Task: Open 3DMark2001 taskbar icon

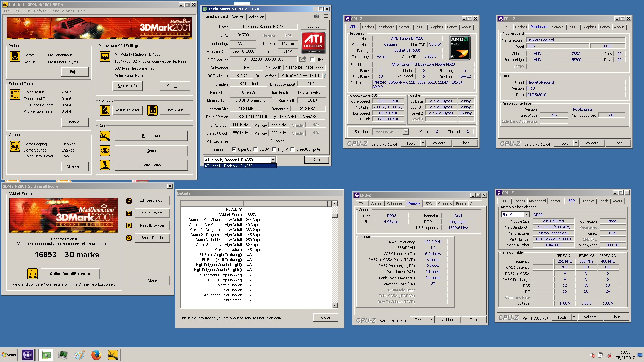Action: point(113,355)
